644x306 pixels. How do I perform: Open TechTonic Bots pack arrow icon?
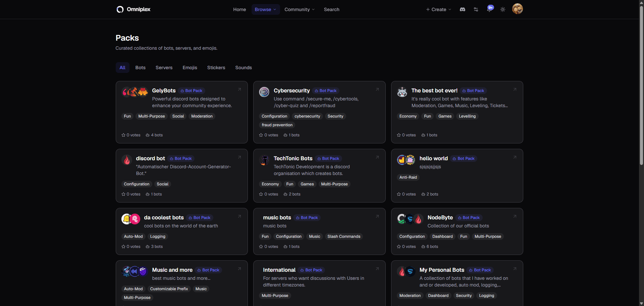pos(377,157)
